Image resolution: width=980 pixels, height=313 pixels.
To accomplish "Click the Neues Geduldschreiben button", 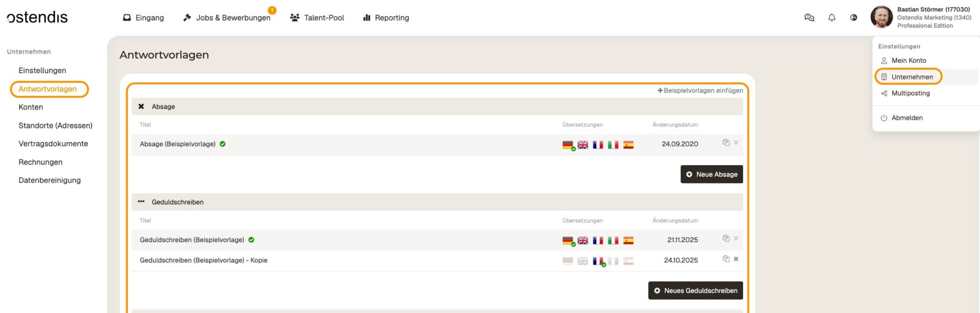I will [x=695, y=291].
